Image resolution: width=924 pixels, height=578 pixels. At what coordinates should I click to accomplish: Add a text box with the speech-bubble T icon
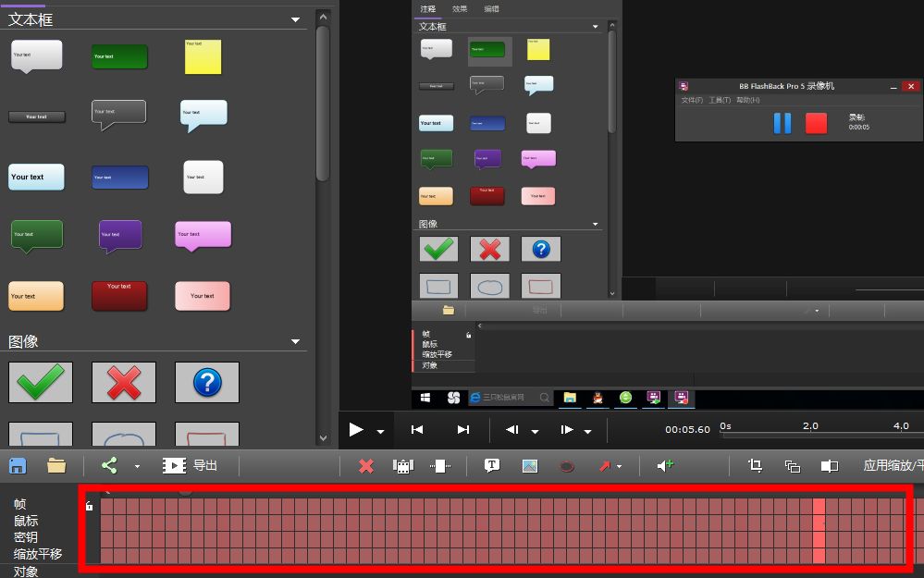click(x=492, y=466)
